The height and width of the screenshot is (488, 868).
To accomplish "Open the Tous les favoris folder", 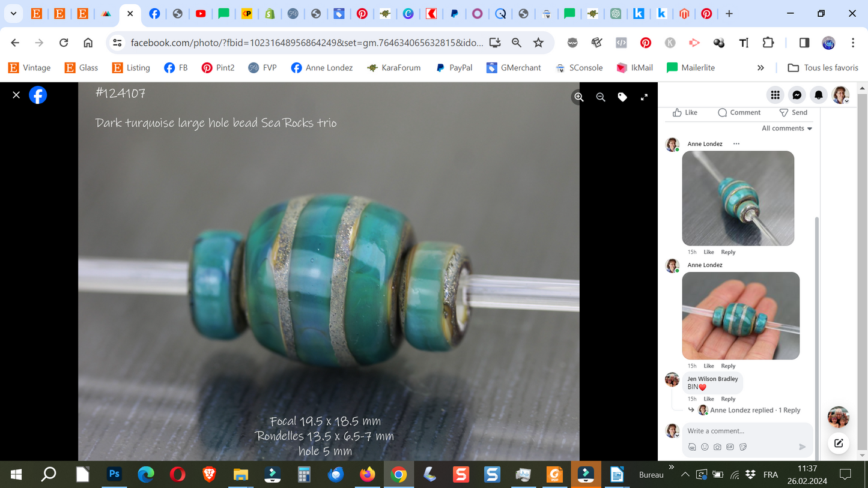I will [x=823, y=68].
